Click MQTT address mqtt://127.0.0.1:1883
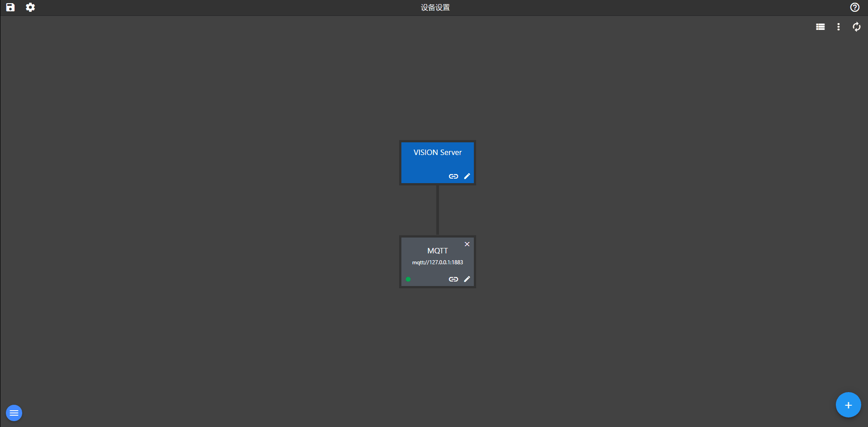The width and height of the screenshot is (868, 427). pos(438,262)
